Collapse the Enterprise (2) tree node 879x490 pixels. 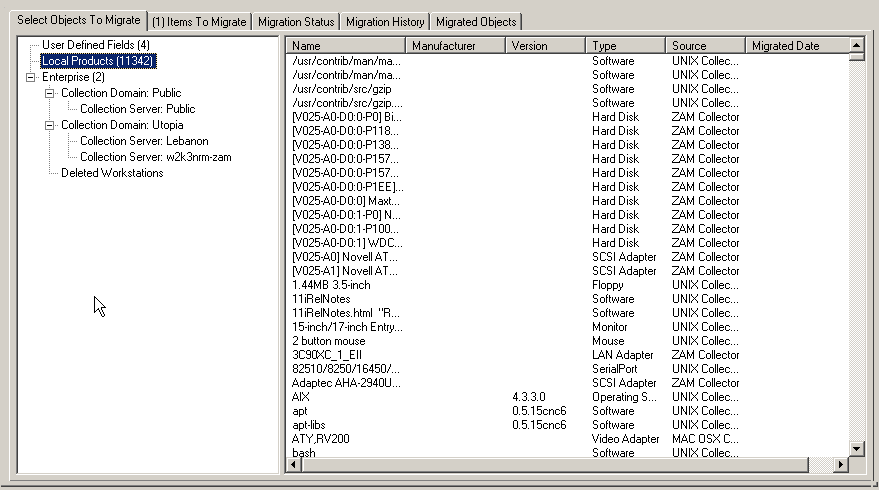[x=30, y=77]
